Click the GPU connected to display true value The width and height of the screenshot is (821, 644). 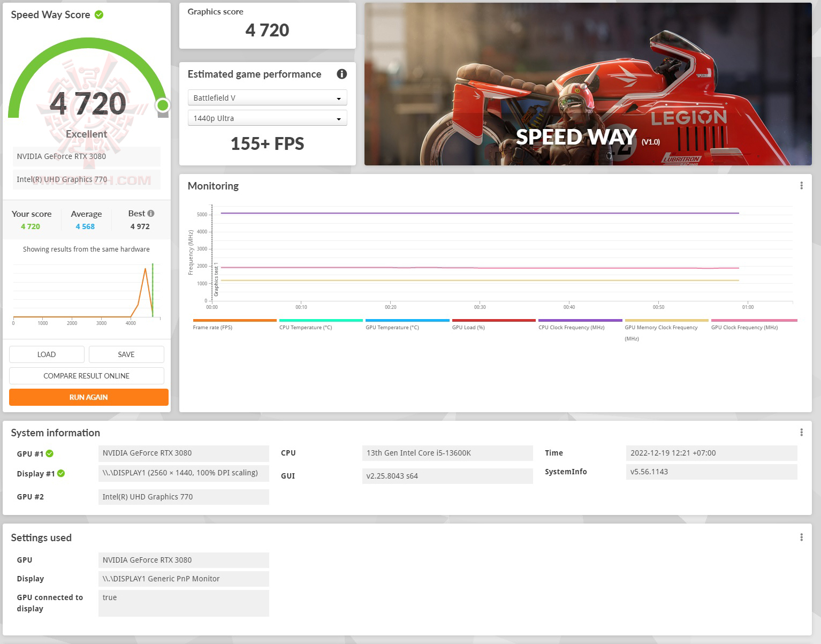point(184,603)
